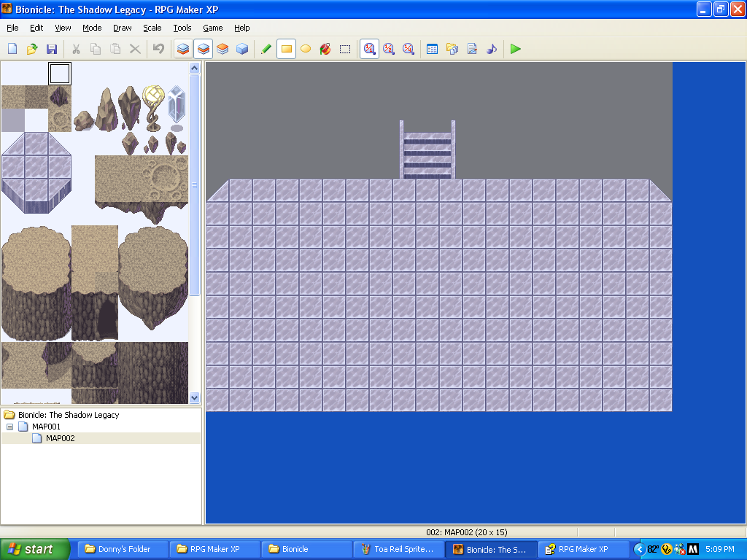This screenshot has width=747, height=560.
Task: Switch to the RPG Maker XP folder taskbar button
Action: (x=215, y=549)
